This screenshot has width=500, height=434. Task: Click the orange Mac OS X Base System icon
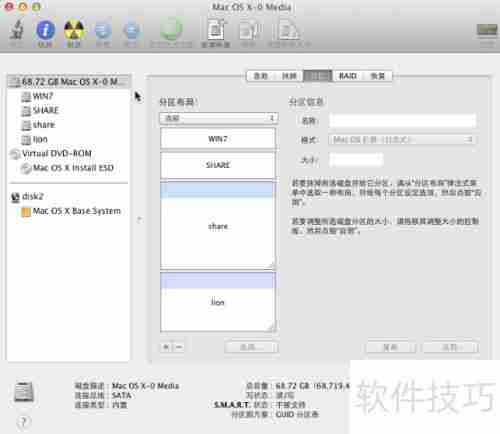point(26,212)
